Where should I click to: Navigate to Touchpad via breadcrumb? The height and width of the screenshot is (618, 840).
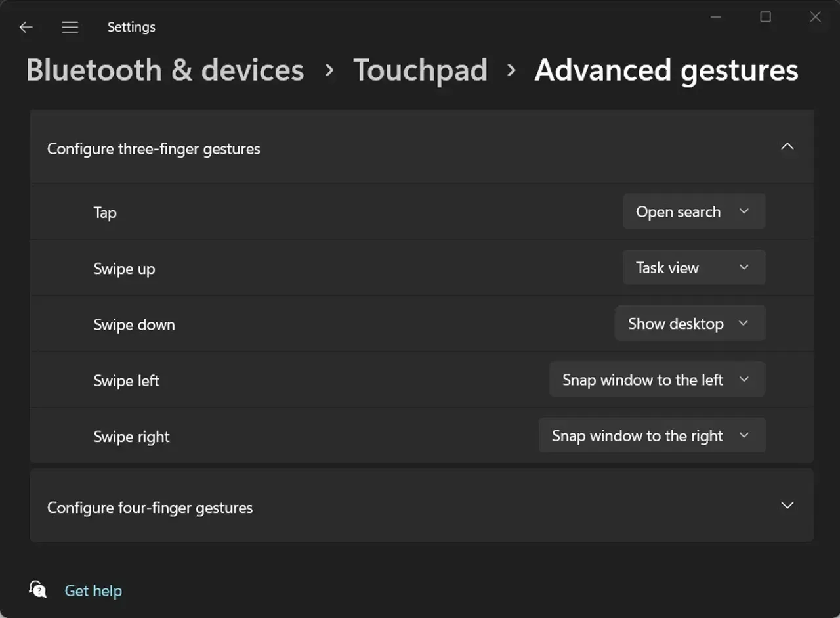[x=421, y=70]
